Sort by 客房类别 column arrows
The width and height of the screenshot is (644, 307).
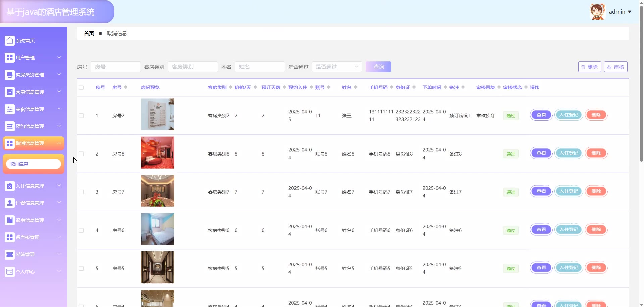click(231, 87)
